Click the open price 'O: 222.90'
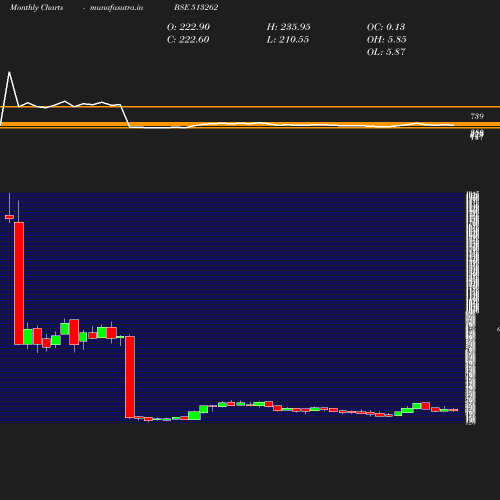 [188, 27]
